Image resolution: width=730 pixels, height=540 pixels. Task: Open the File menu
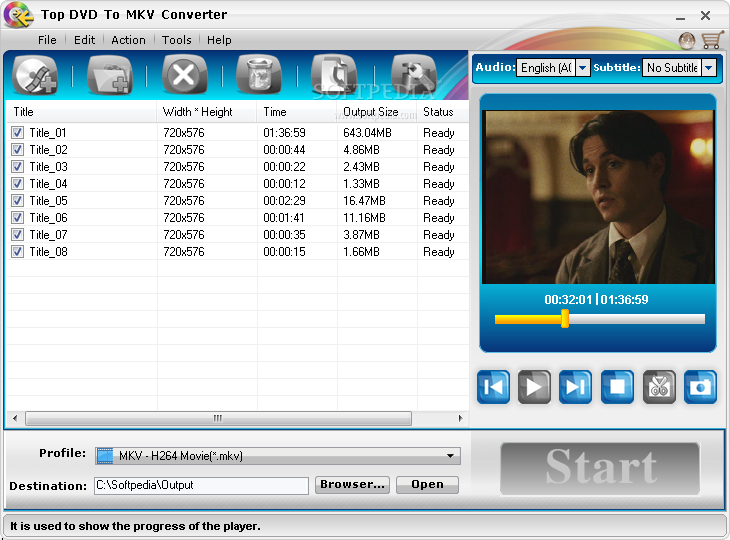(47, 40)
